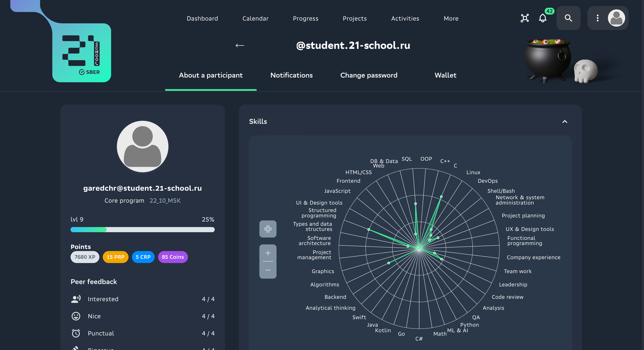Open the Calendar page
Screen dimensions: 644x350
click(255, 18)
